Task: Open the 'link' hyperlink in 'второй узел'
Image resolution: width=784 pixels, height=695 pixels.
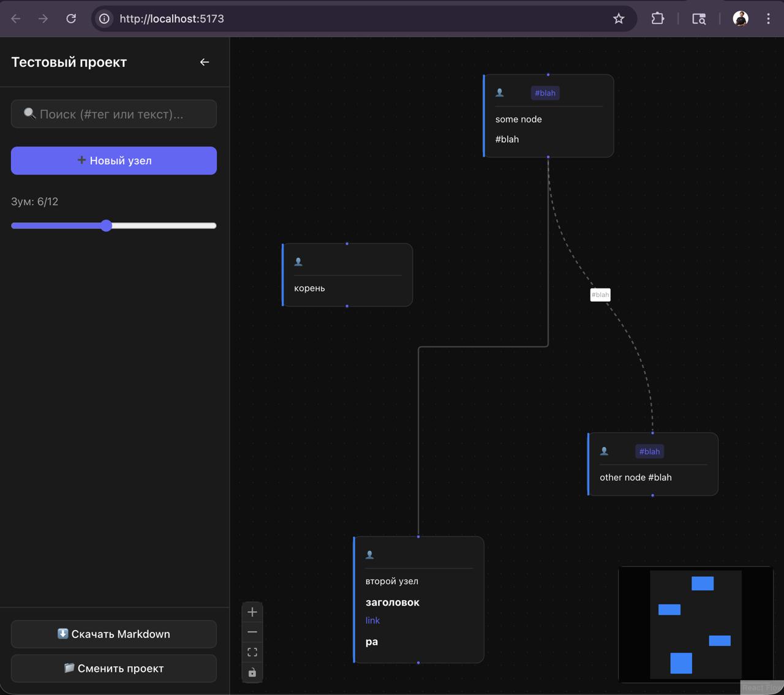Action: click(x=372, y=620)
